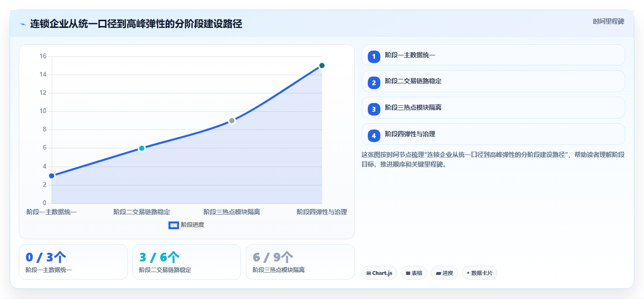Click the 时间里程碑 label in the header
644x299 pixels.
point(608,21)
